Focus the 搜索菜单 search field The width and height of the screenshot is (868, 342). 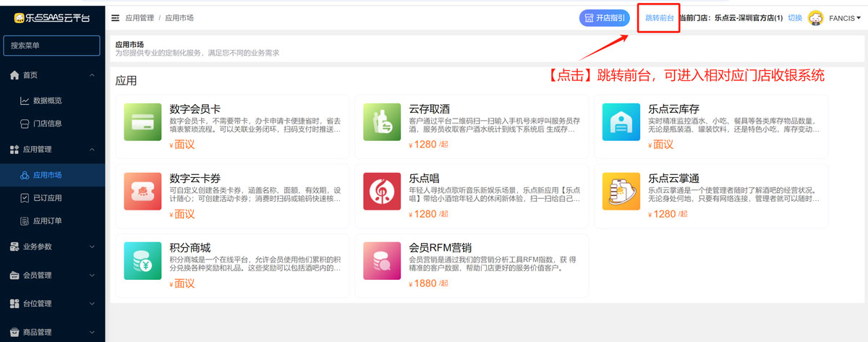[52, 46]
